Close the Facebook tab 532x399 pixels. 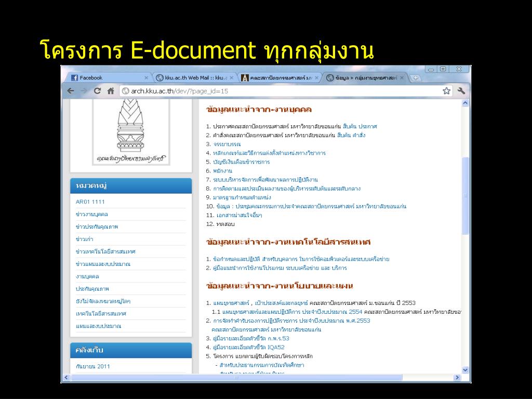point(146,78)
